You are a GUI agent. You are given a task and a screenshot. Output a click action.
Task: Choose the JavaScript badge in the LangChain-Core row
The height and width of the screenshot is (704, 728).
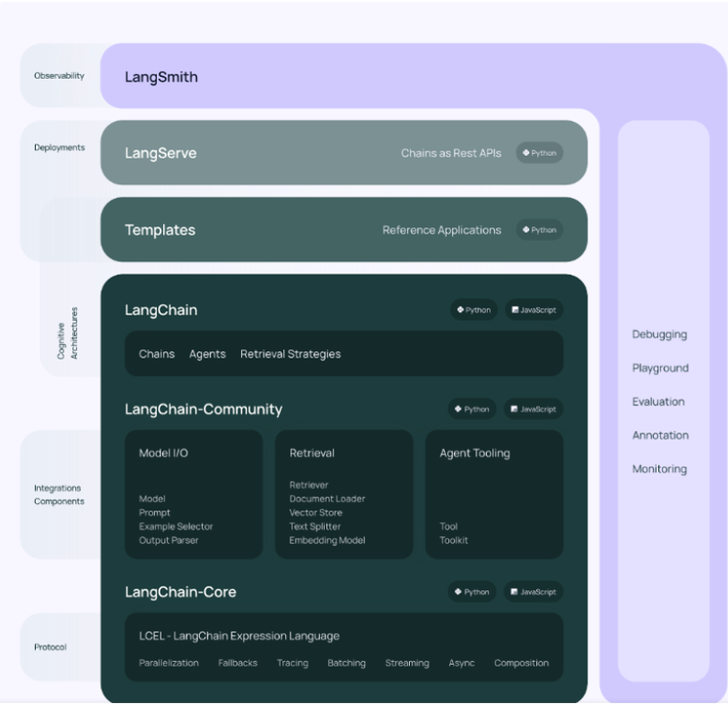point(534,591)
